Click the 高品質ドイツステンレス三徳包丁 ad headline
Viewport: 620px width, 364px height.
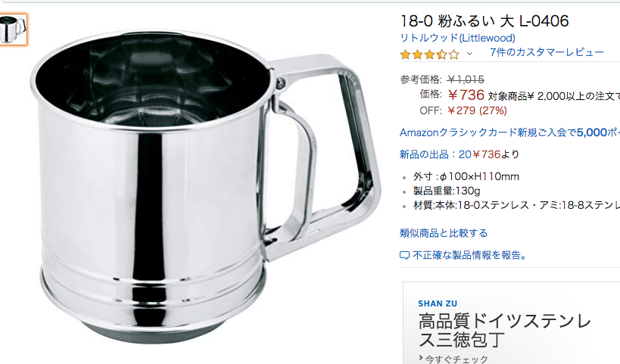504,331
